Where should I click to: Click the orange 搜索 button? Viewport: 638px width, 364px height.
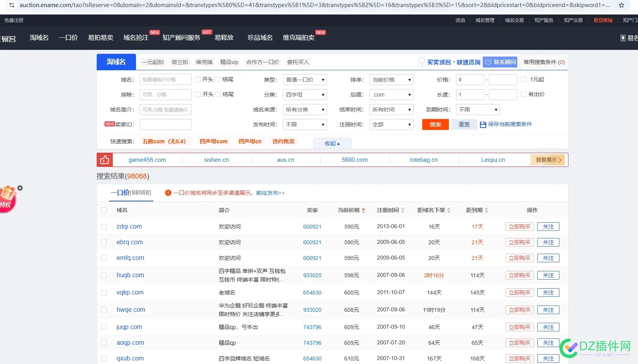click(435, 124)
